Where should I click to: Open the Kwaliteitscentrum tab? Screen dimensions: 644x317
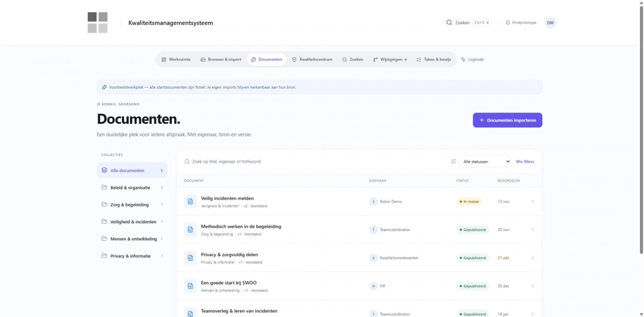pos(312,60)
